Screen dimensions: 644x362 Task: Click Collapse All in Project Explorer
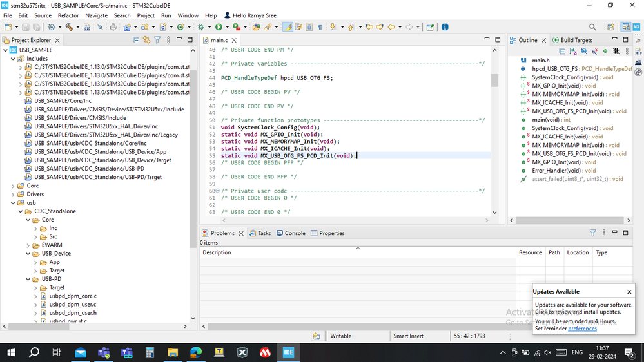point(136,40)
